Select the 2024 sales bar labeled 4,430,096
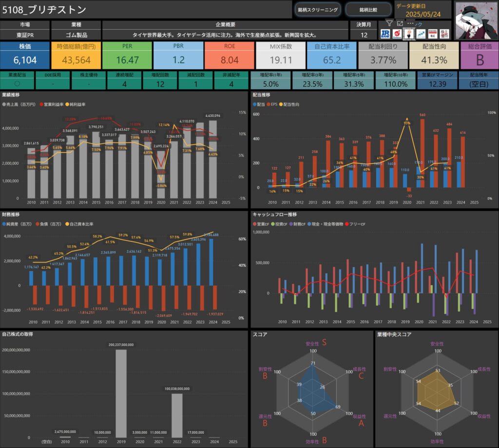Screen dimensions: 499x448 [213, 159]
